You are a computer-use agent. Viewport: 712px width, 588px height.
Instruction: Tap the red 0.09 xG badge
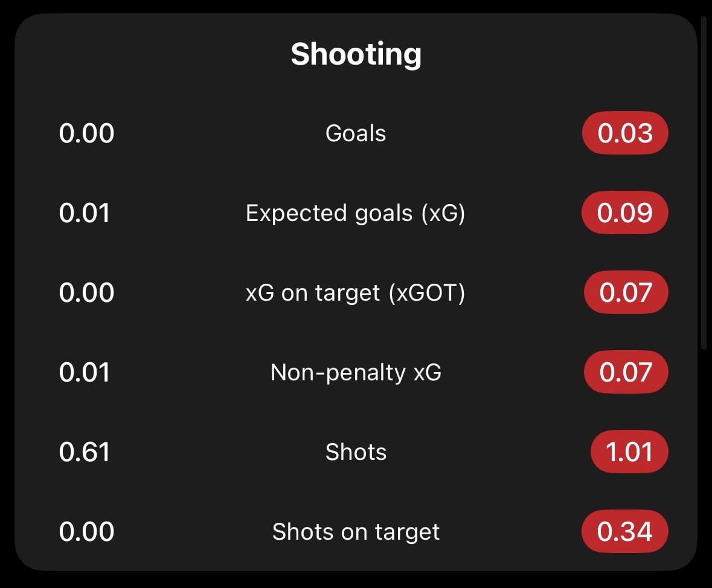[x=625, y=213]
